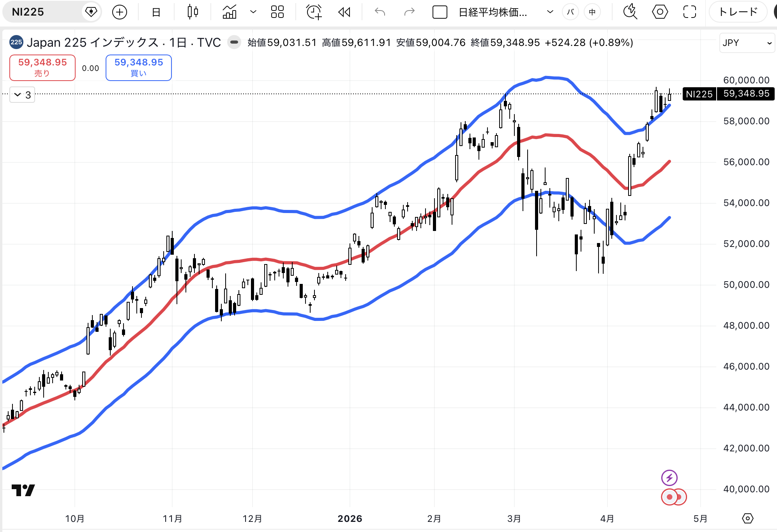Toggle the red live recording indicator
The width and height of the screenshot is (777, 532).
coord(669,497)
